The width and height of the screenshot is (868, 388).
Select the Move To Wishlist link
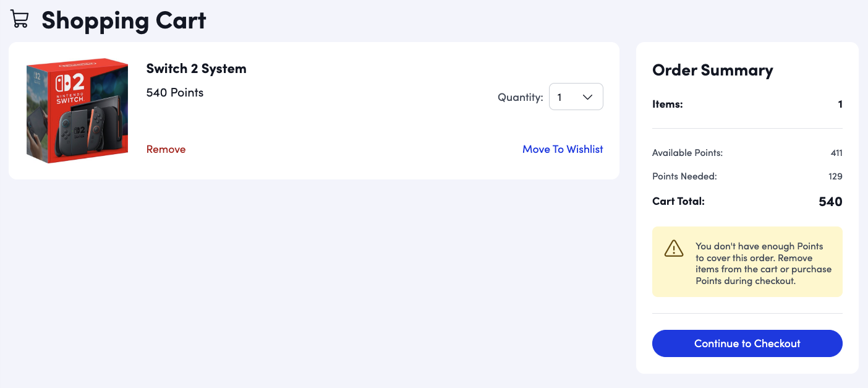pos(563,149)
